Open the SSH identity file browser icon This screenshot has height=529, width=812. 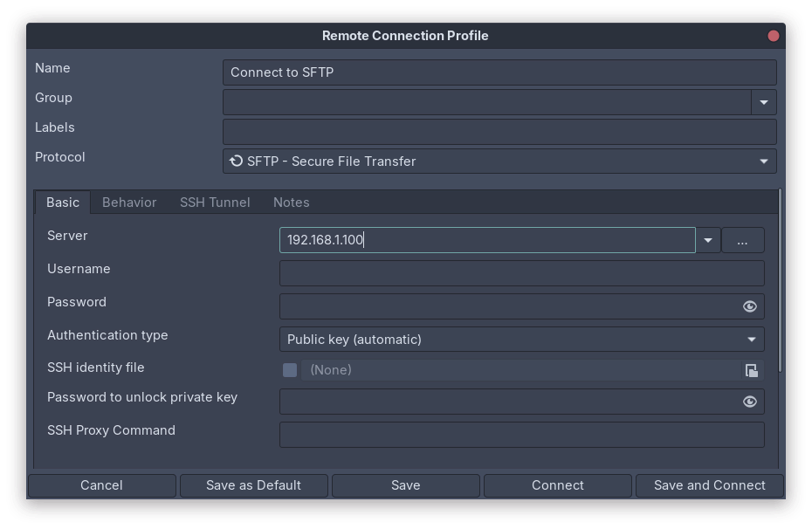(751, 370)
